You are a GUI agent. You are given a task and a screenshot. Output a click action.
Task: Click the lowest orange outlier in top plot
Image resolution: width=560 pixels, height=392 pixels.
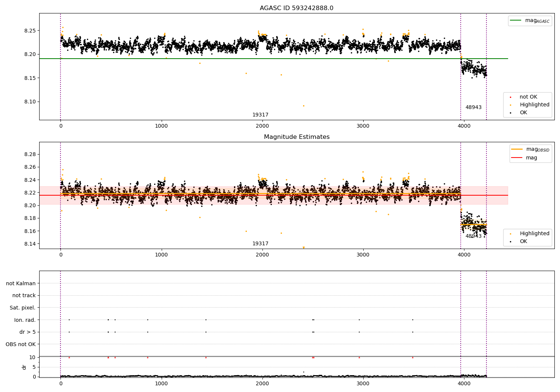pos(304,106)
